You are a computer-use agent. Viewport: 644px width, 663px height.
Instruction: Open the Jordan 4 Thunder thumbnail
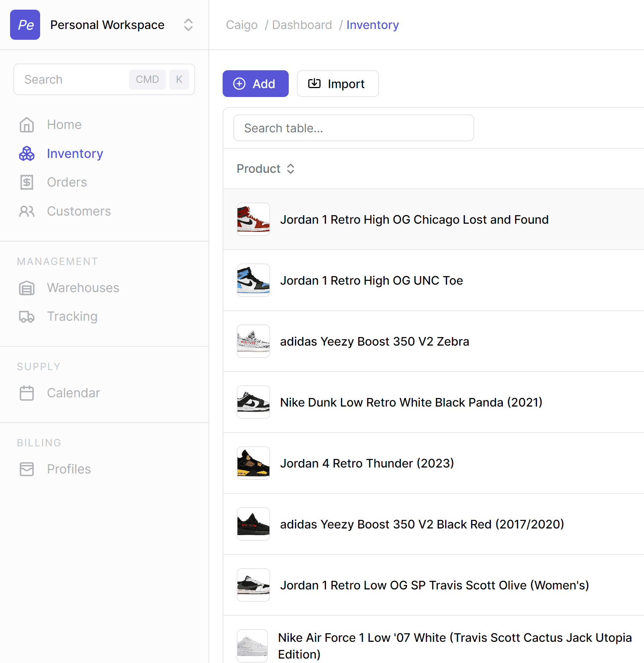tap(253, 463)
